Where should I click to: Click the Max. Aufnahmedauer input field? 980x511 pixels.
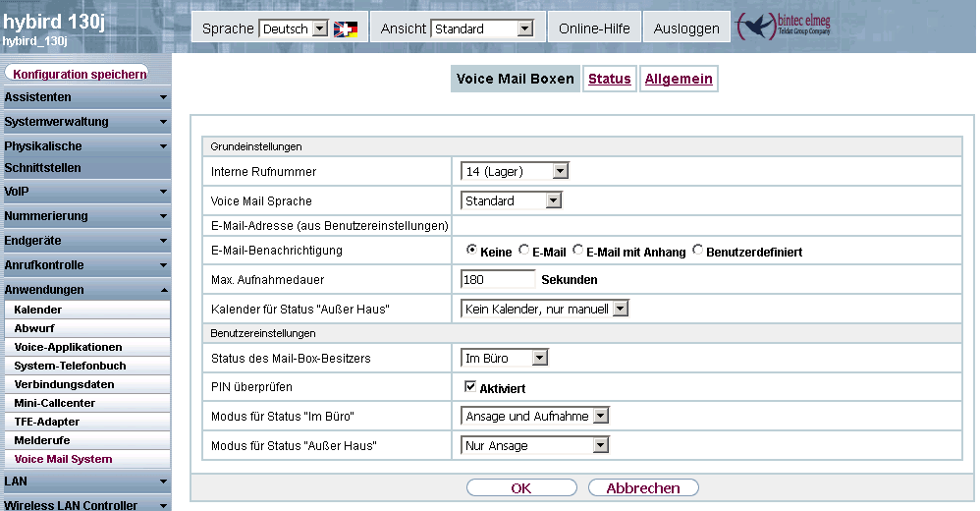pyautogui.click(x=498, y=280)
